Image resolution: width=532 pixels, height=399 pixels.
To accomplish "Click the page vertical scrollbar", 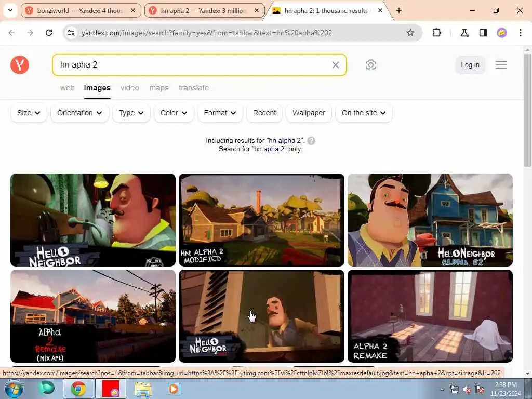I will 527,110.
